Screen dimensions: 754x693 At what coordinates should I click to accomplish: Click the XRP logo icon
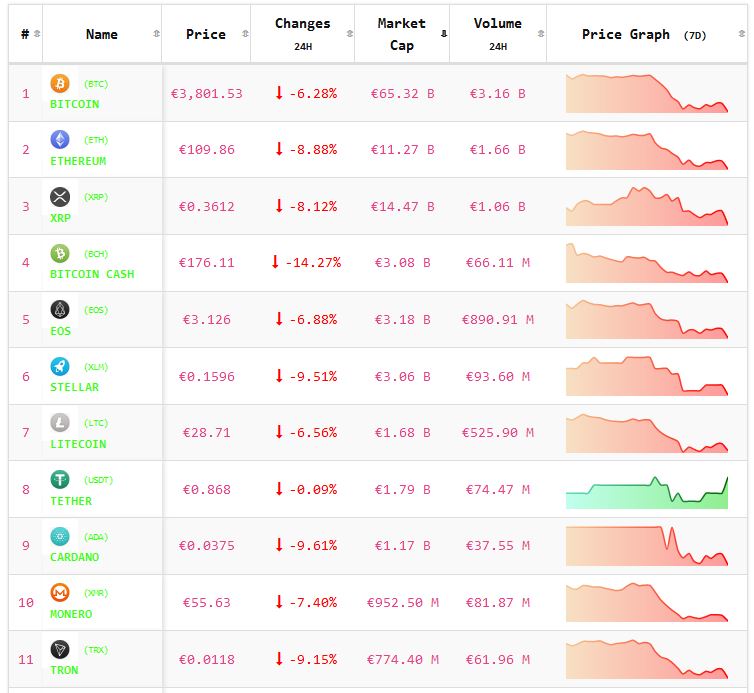coord(60,196)
